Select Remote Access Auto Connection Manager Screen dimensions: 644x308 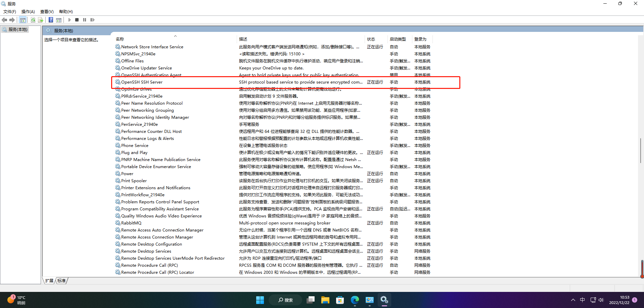(273, 230)
